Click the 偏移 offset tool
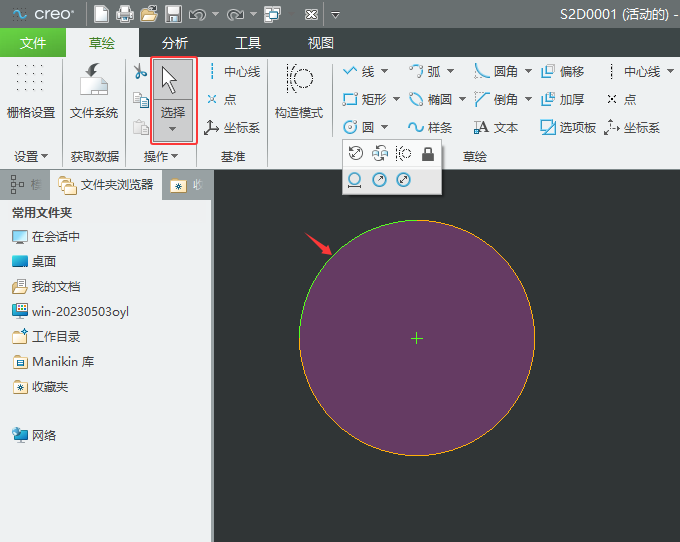Screen dimensions: 680x542 (562, 72)
